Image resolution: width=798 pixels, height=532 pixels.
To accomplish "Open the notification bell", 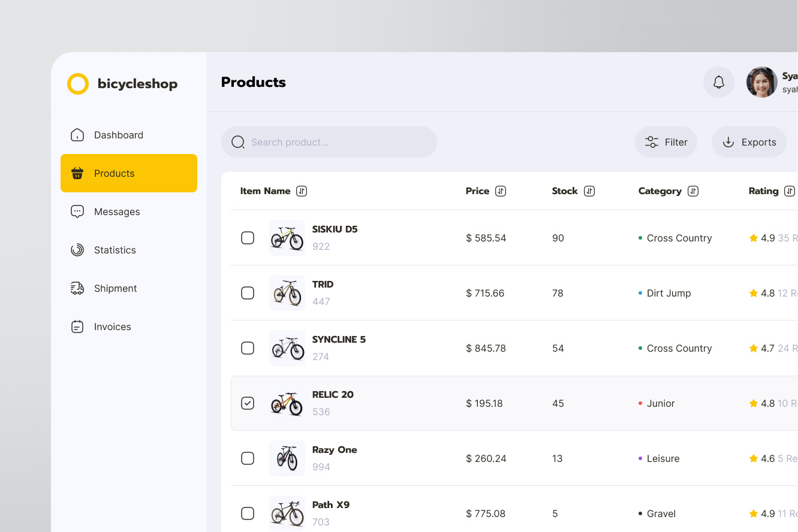I will tap(718, 82).
